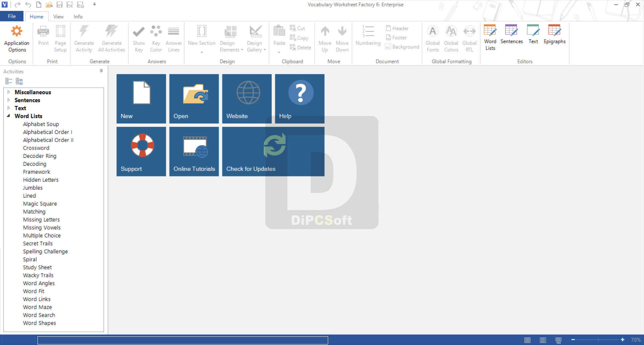Open Global Colors formatting
Screen dimensions: 644x345
click(x=451, y=39)
